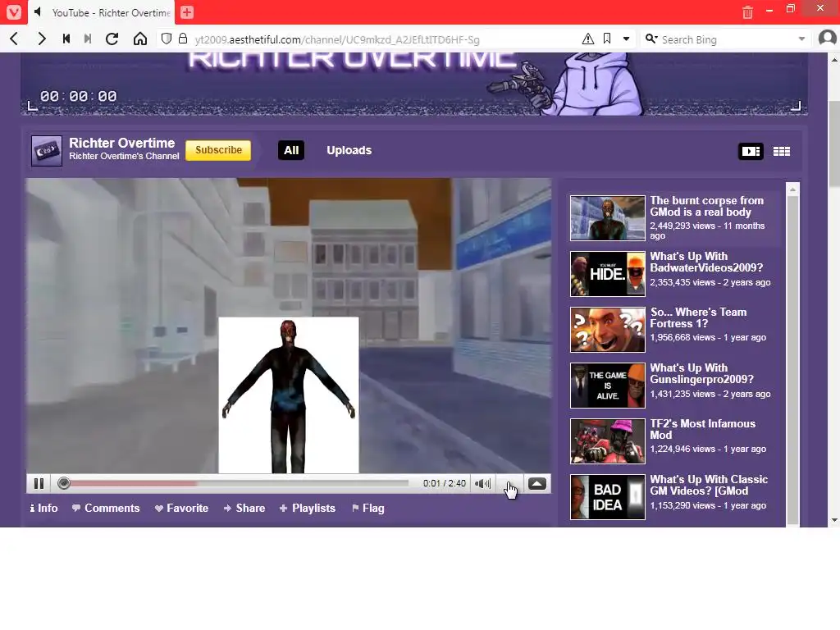
Task: Click the search magnifier engine icon
Action: pyautogui.click(x=651, y=39)
